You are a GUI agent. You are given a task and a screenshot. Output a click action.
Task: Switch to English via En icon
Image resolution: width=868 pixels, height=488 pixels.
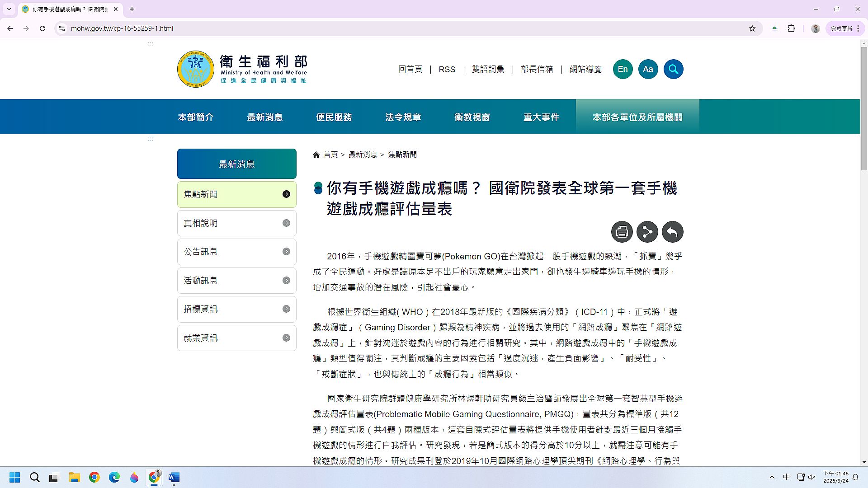pyautogui.click(x=623, y=69)
